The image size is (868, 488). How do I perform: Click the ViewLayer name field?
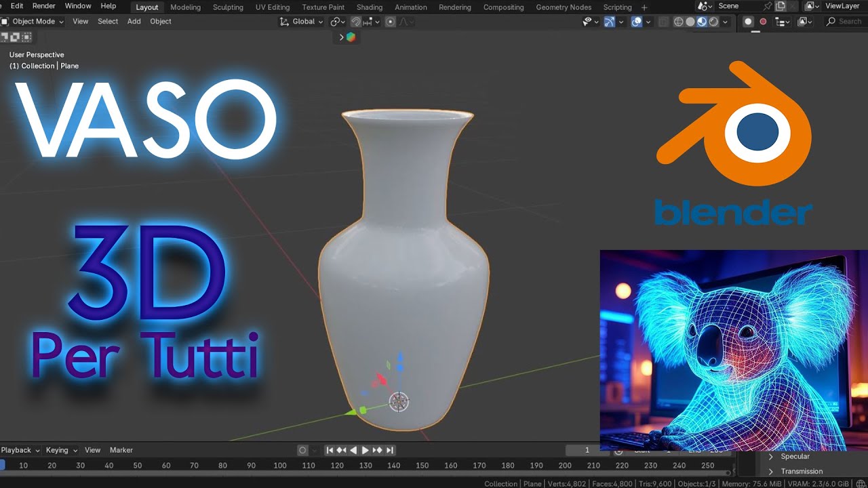coord(845,6)
